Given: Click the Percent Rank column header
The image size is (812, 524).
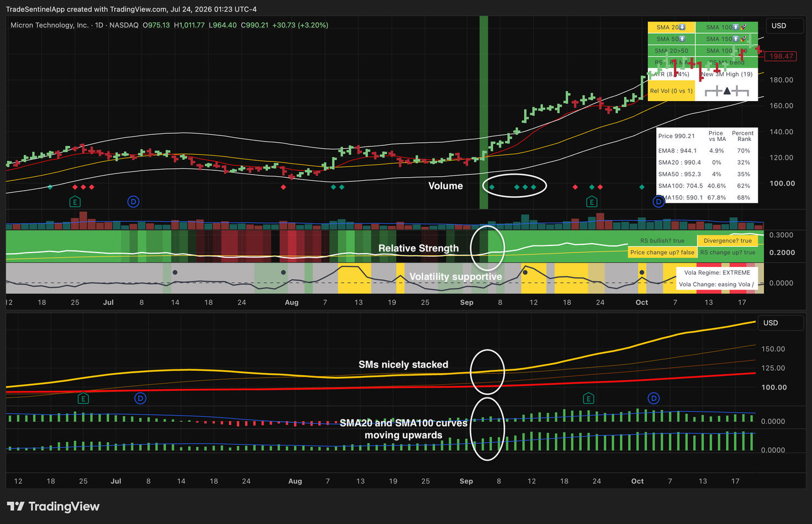Looking at the screenshot, I should tap(743, 136).
